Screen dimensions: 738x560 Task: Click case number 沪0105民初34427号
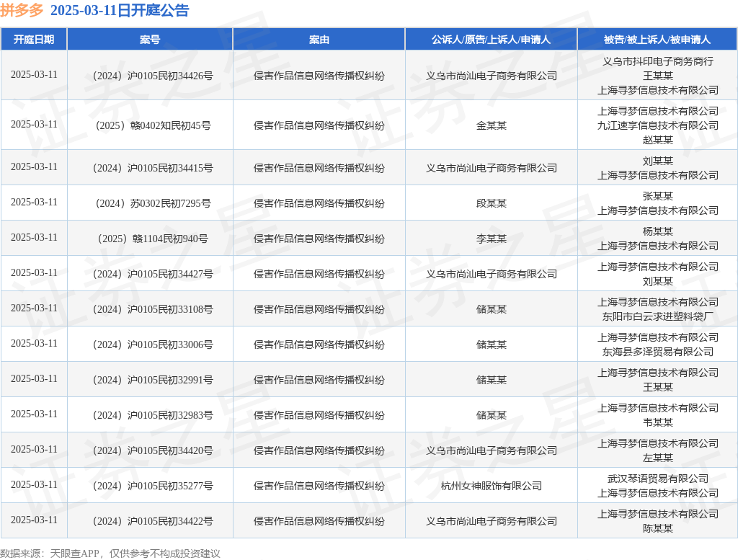[153, 274]
